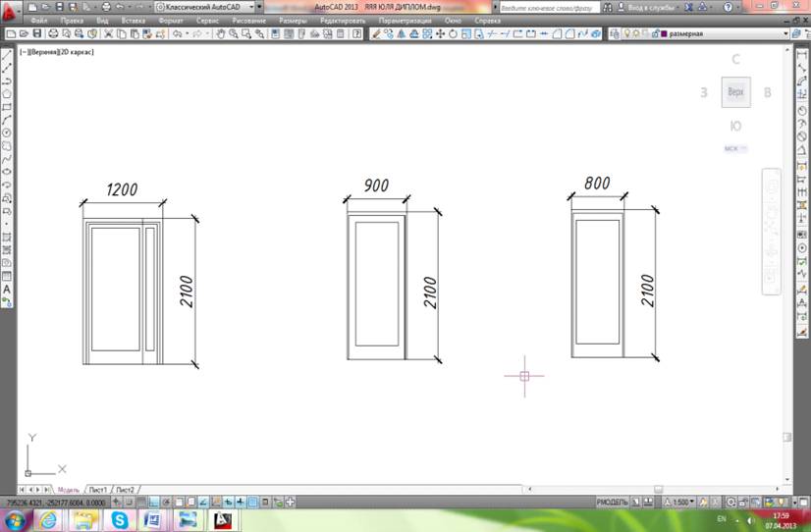Screen dimensions: 811x532
Task: Expand the Вход в службы dropdown
Action: coord(678,7)
